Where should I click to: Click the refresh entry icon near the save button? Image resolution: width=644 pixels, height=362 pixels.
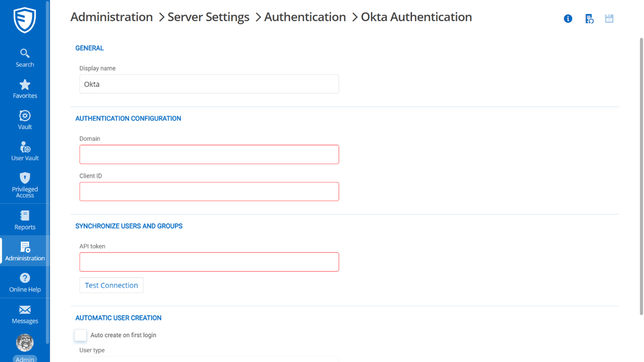pyautogui.click(x=589, y=18)
